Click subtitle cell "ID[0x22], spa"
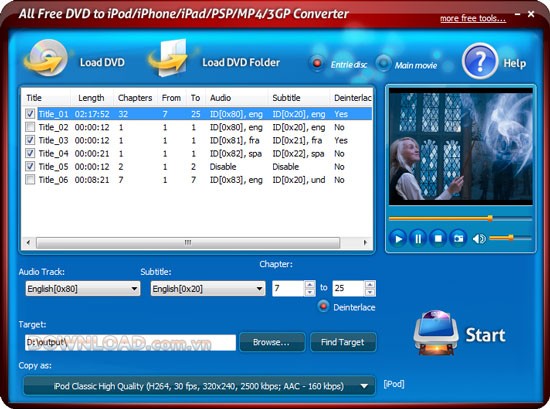 pyautogui.click(x=298, y=154)
